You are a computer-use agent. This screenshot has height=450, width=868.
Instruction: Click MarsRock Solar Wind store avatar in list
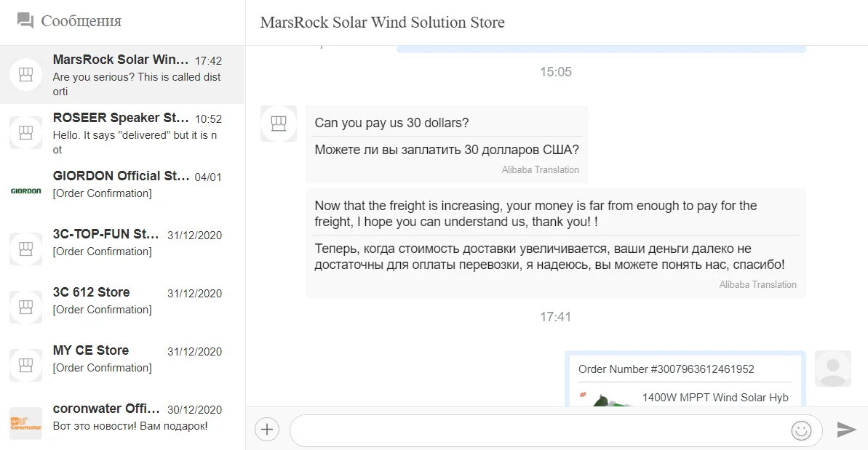tap(26, 74)
